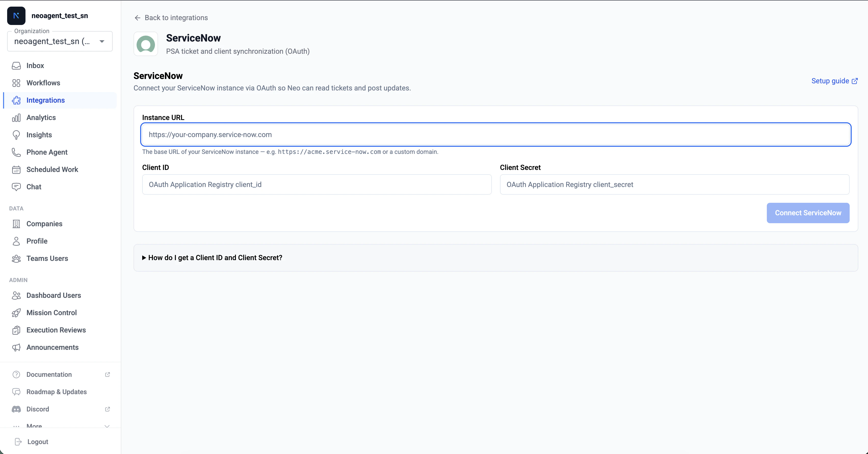Click Logout
The width and height of the screenshot is (868, 454).
coord(32,442)
